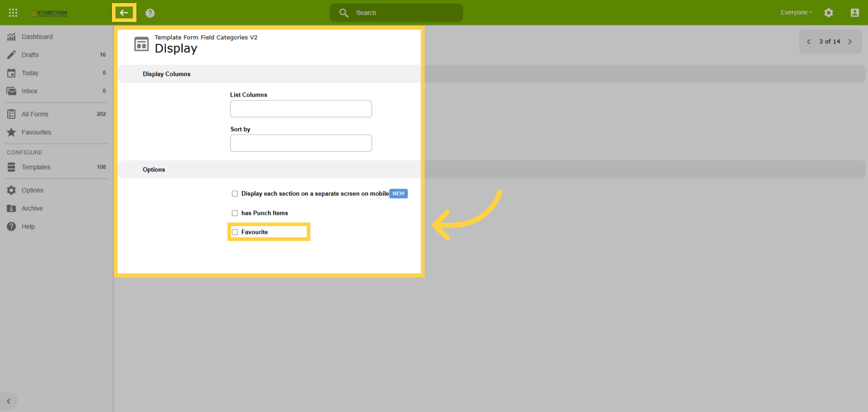868x412 pixels.
Task: Open the apps grid launcher icon
Action: (13, 13)
